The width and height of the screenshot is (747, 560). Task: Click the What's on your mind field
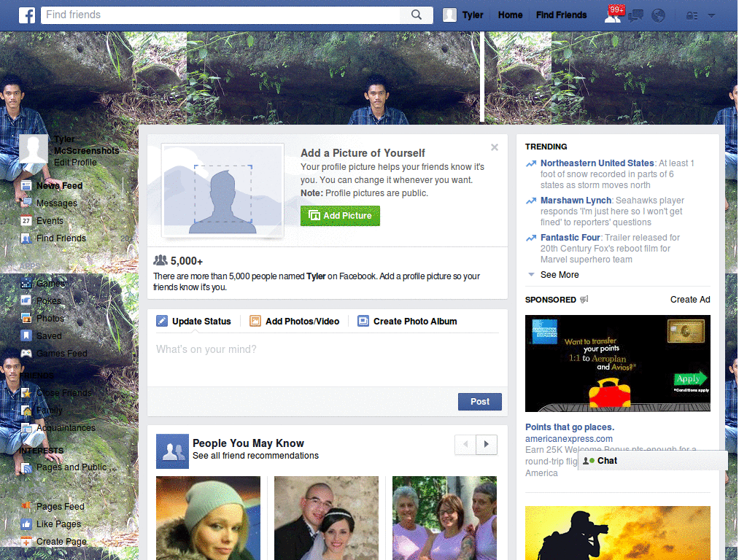[328, 360]
